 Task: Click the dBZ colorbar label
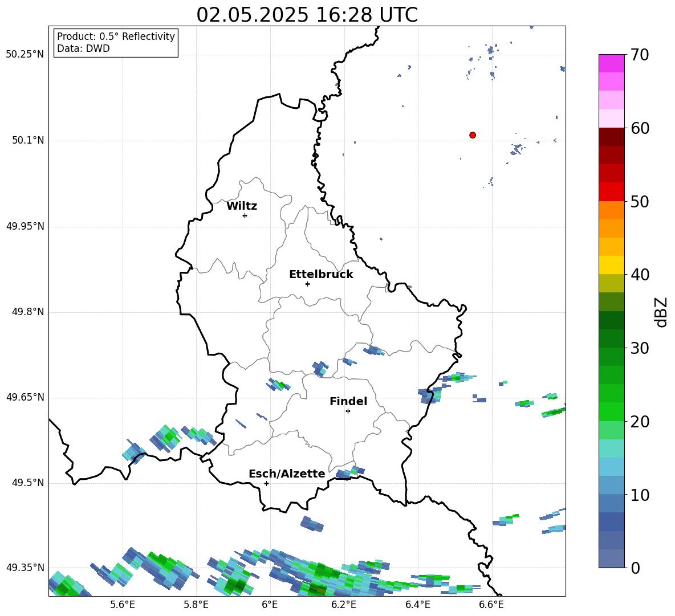coord(660,312)
